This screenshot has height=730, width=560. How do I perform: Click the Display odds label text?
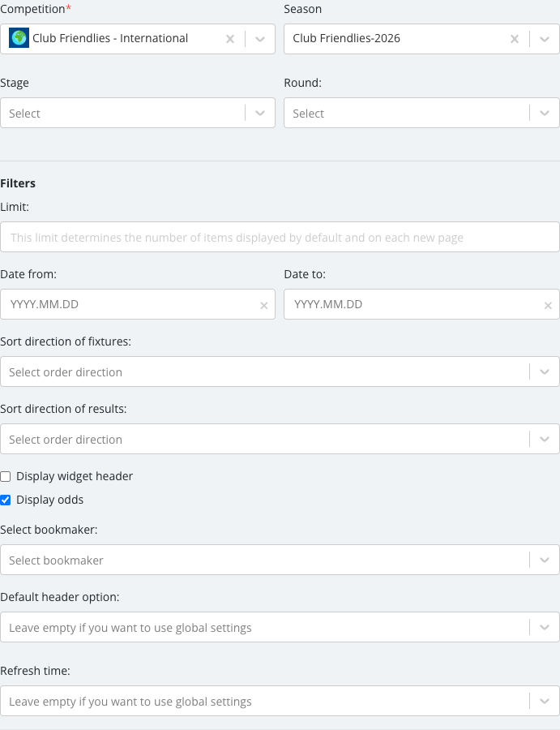[49, 500]
